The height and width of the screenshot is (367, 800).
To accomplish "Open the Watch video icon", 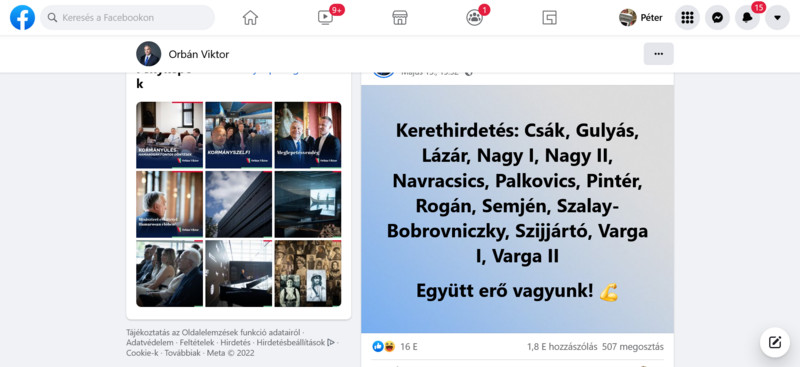I will 325,18.
